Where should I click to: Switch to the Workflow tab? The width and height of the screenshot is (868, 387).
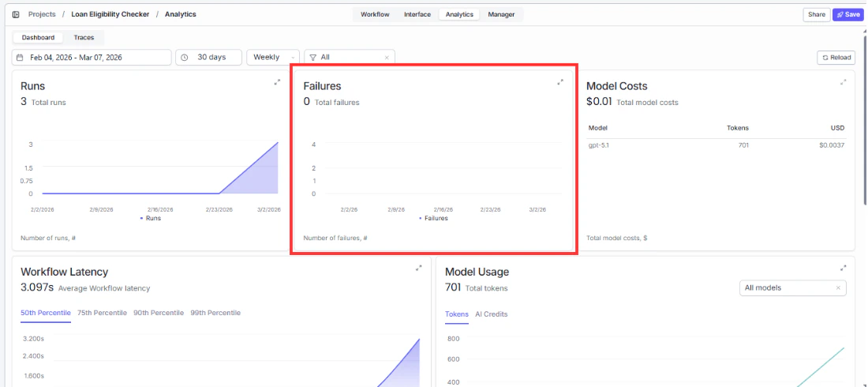375,14
